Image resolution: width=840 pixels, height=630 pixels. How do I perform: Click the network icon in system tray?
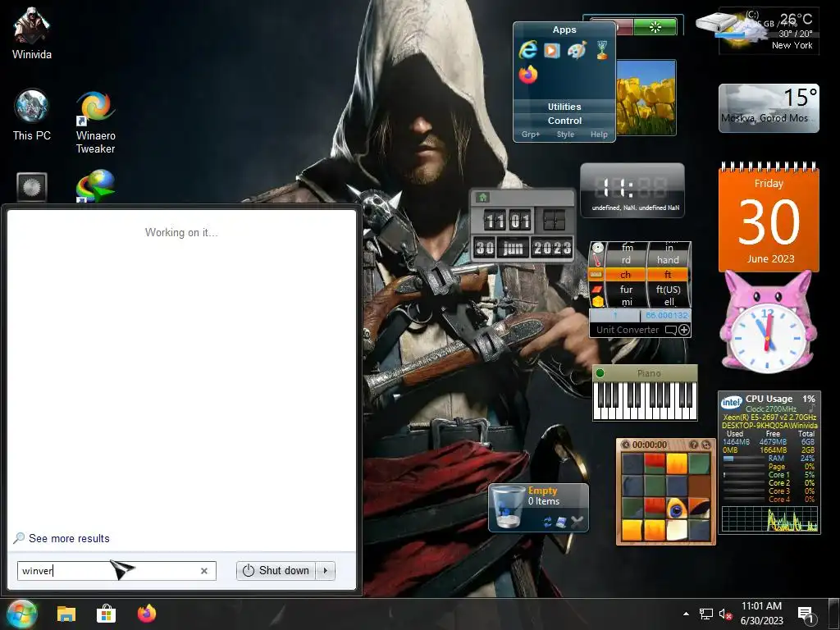(x=706, y=614)
